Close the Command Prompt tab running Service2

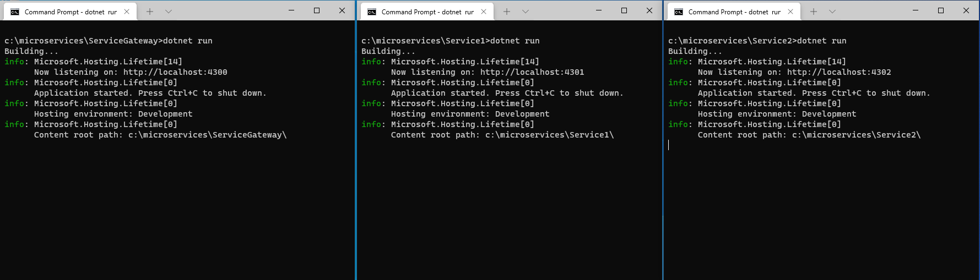tap(791, 12)
